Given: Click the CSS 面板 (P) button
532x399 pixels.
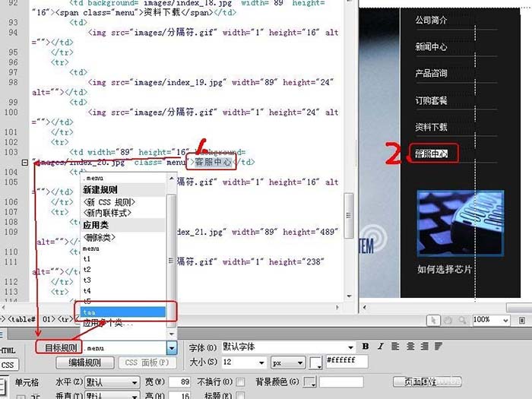Looking at the screenshot, I should coord(147,363).
